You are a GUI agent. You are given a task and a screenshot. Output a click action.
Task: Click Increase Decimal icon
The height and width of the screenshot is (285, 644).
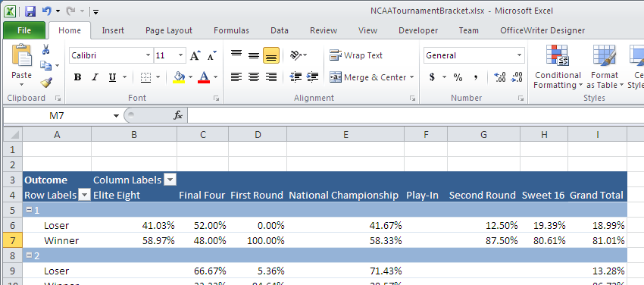[x=500, y=77]
